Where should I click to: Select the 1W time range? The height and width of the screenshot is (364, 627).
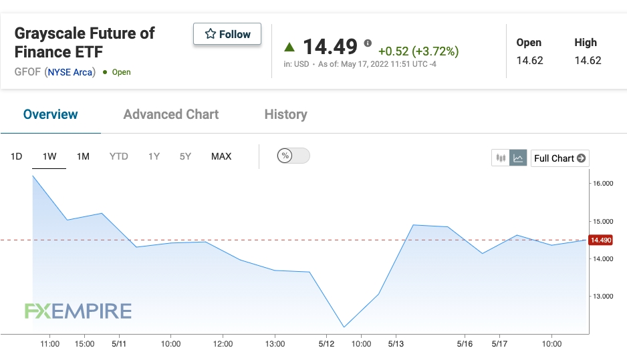click(x=49, y=156)
